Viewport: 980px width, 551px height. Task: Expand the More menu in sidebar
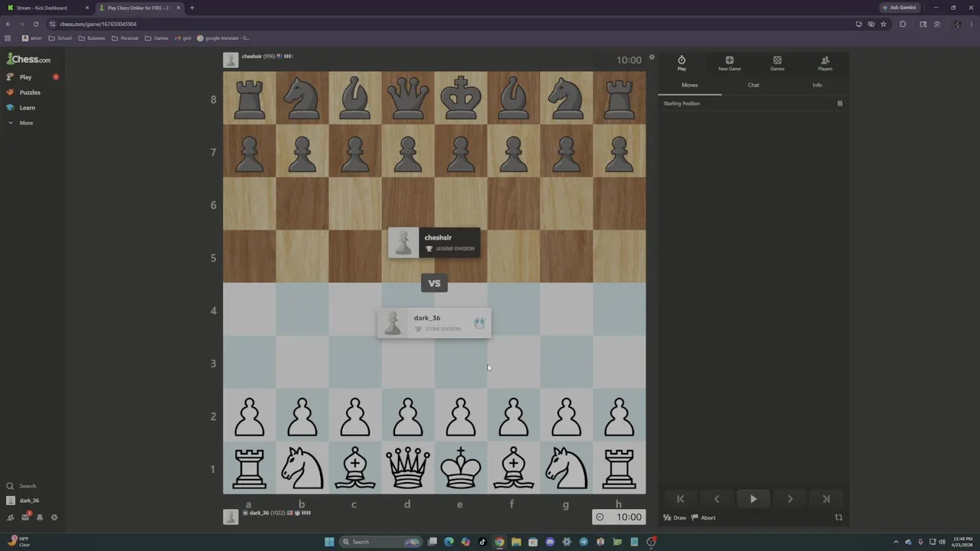click(x=25, y=123)
